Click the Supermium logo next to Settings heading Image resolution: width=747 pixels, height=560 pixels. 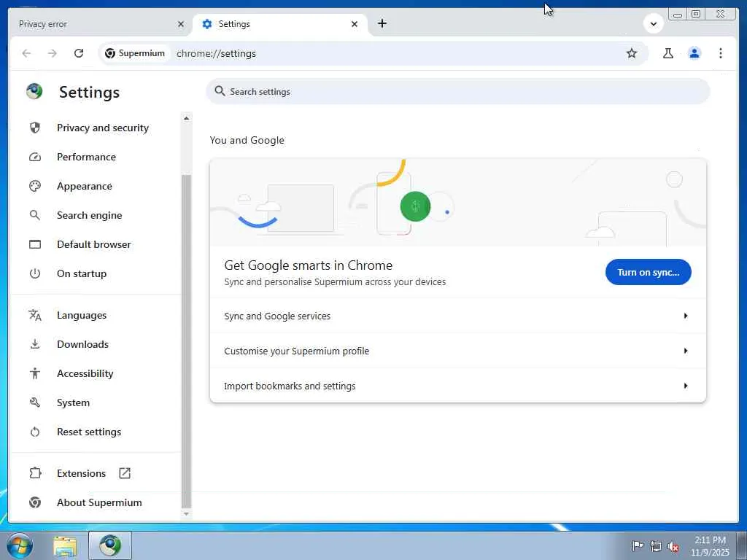click(34, 91)
